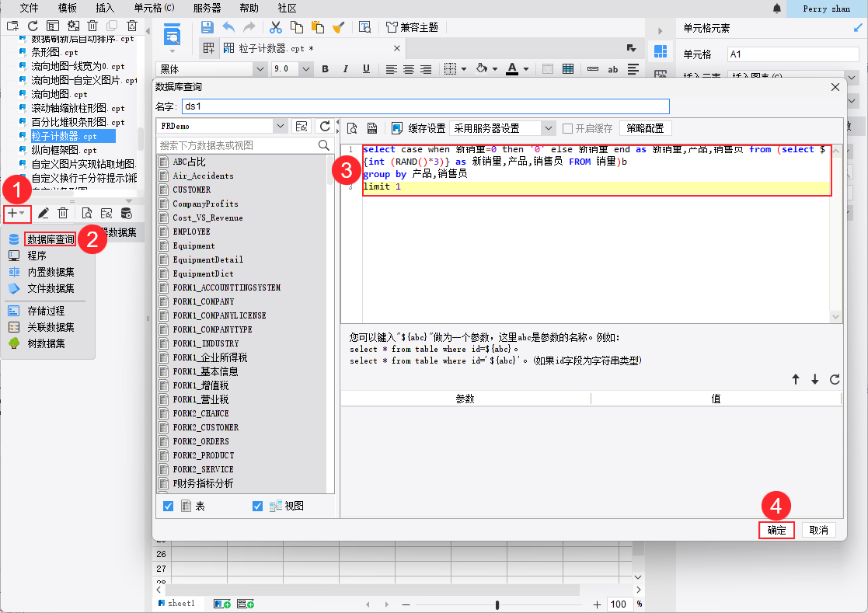The image size is (868, 613).
Task: Click the format painter brush icon
Action: (x=340, y=26)
